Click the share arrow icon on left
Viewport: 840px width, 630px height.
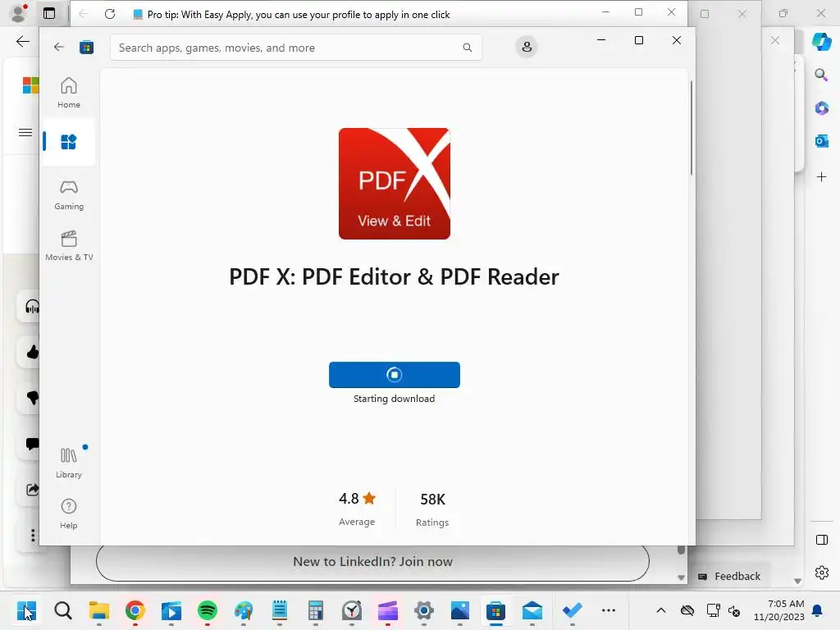pyautogui.click(x=32, y=490)
